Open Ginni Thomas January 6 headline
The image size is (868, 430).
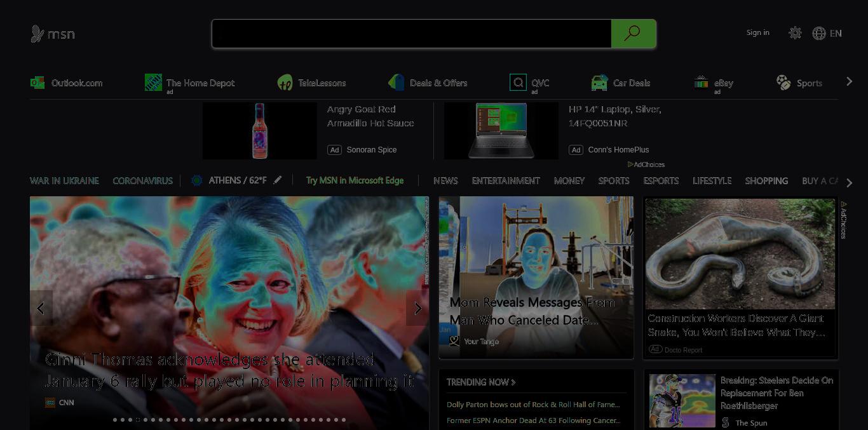coord(229,370)
